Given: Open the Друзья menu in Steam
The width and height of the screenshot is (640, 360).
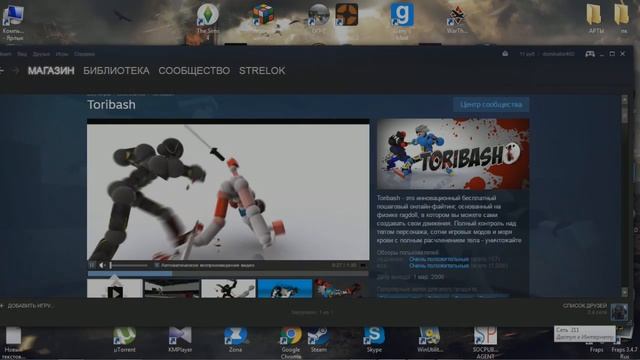Looking at the screenshot, I should (x=41, y=54).
